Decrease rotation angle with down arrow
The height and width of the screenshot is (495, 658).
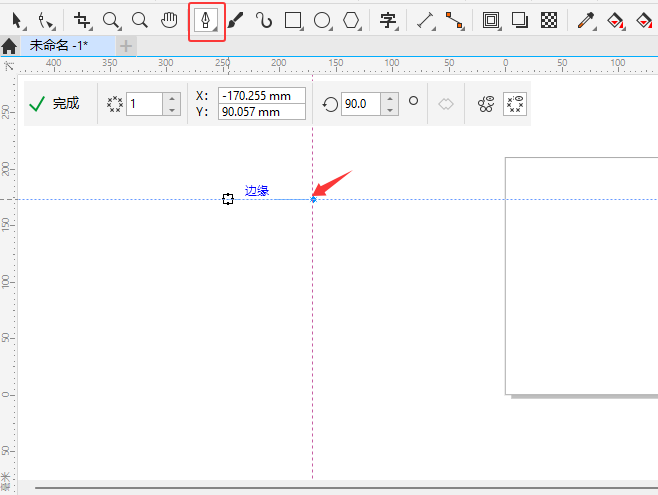390,110
